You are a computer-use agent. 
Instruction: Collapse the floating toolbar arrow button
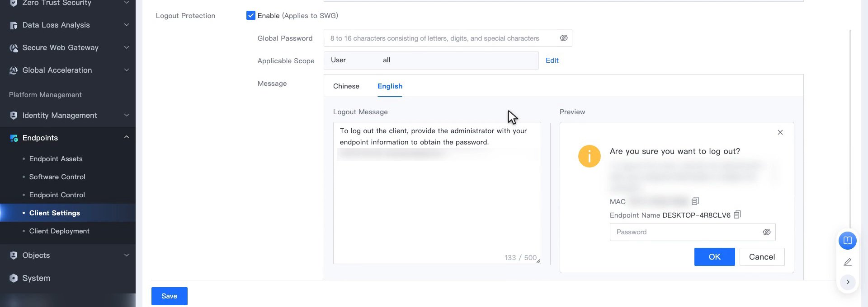pos(848,282)
